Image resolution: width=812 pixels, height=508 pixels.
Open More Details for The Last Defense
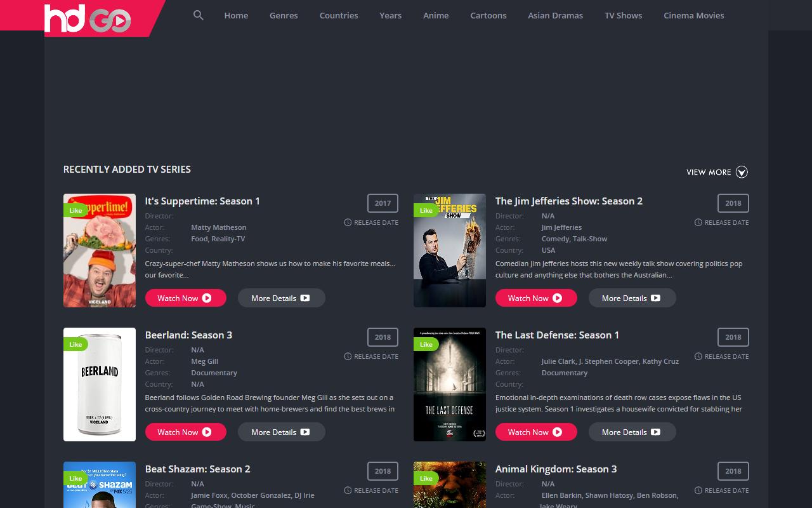pos(632,432)
